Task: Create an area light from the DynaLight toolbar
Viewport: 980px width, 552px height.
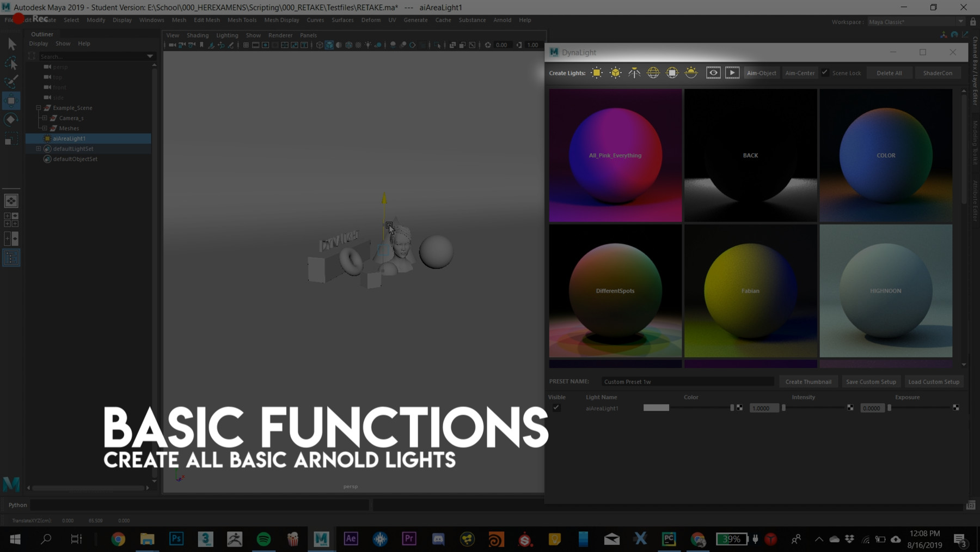Action: pyautogui.click(x=597, y=72)
